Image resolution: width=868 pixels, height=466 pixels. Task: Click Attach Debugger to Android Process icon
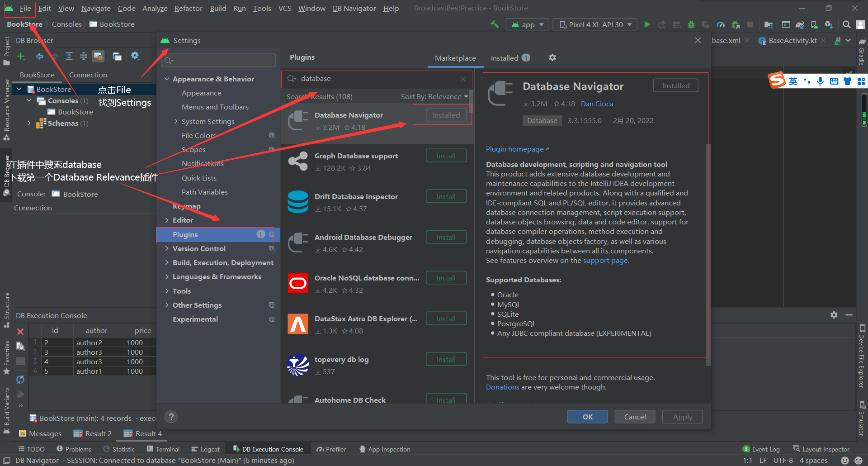pos(736,24)
